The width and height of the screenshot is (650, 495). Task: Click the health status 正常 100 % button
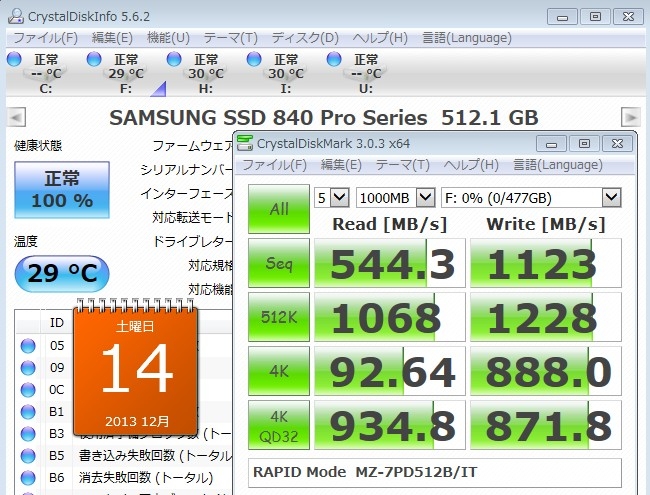pos(62,190)
